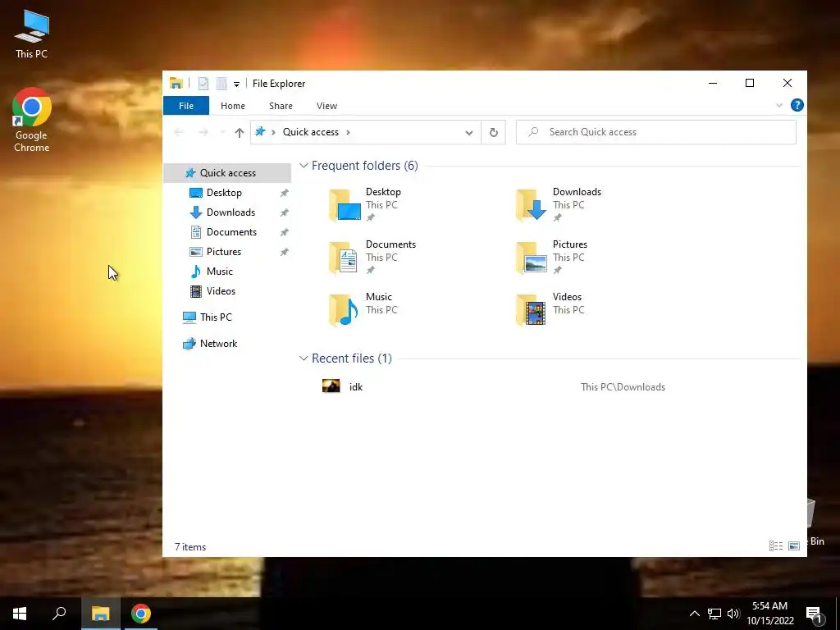The width and height of the screenshot is (840, 630).
Task: Show hidden system tray icons
Action: tap(694, 614)
